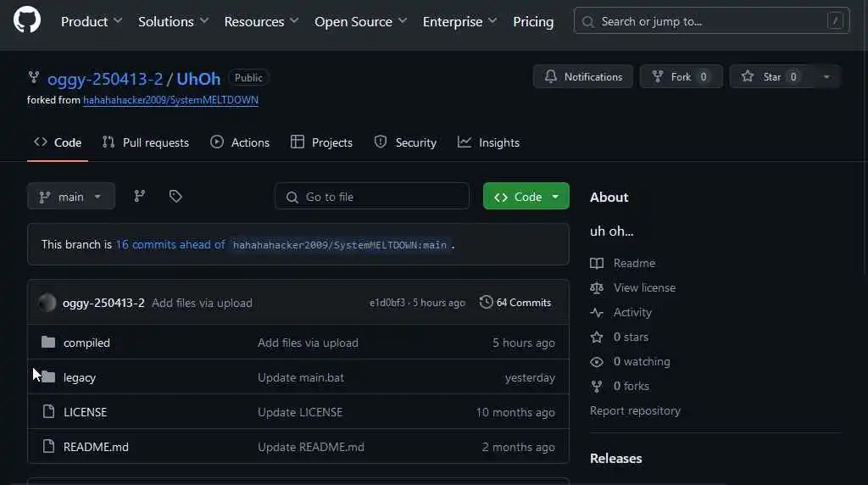Click the Activity pulse icon
The image size is (868, 485).
coord(597,312)
